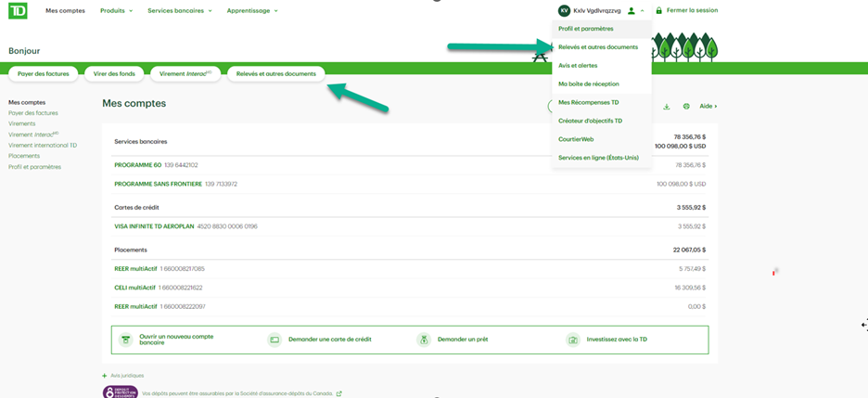Image resolution: width=868 pixels, height=398 pixels.
Task: Open Ma boîte de réception from menu
Action: point(602,84)
